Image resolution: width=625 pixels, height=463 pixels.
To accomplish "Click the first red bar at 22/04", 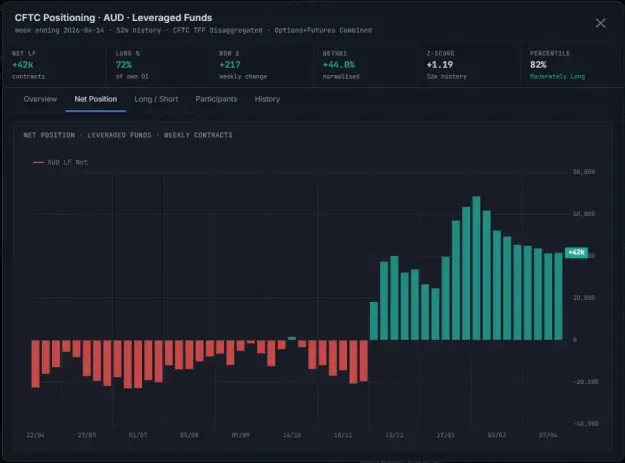I will point(35,363).
